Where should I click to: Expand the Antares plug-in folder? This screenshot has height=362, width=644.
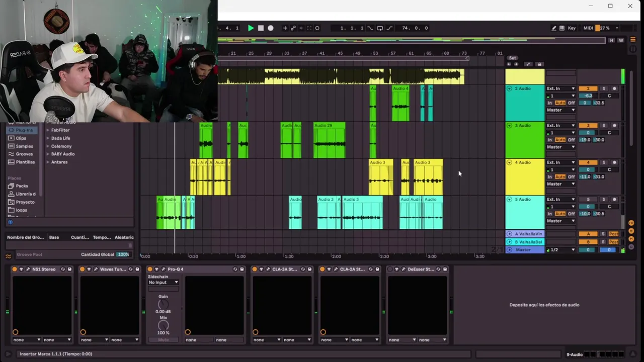pyautogui.click(x=48, y=162)
